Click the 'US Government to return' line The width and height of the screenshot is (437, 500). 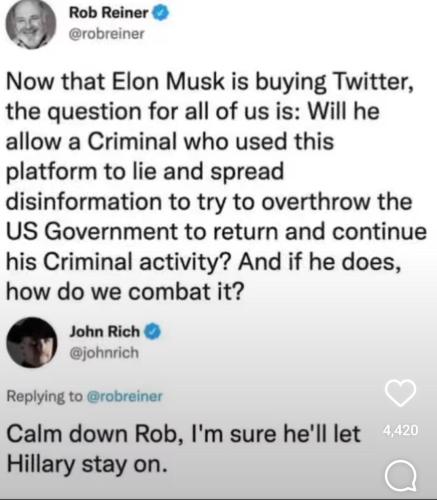point(216,231)
